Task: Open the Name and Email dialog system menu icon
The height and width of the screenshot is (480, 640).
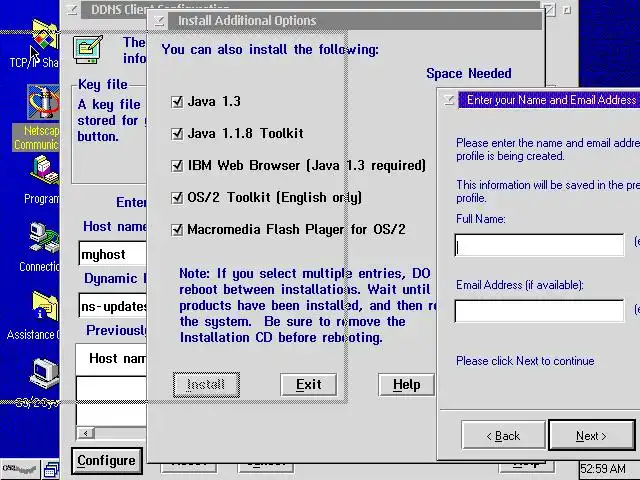Action: tap(449, 100)
